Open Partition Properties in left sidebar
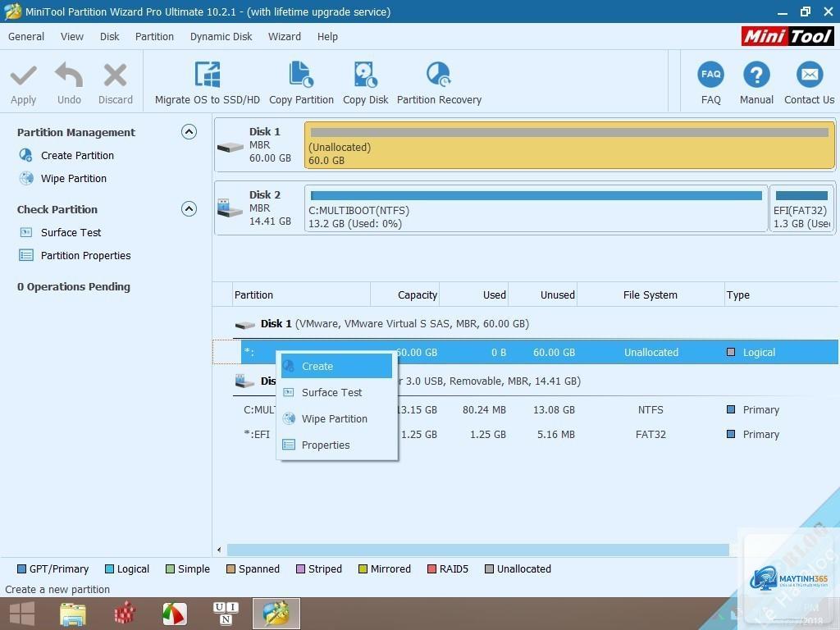This screenshot has height=630, width=840. click(85, 256)
